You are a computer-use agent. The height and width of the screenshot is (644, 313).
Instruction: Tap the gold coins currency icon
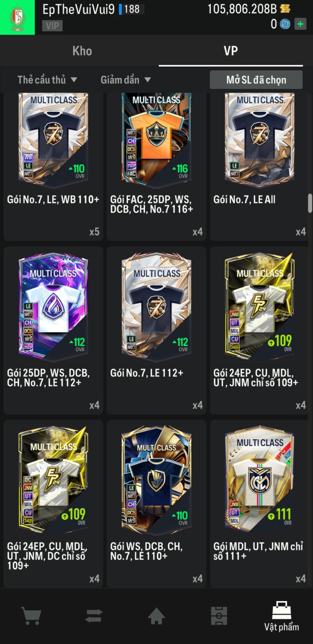pyautogui.click(x=285, y=9)
